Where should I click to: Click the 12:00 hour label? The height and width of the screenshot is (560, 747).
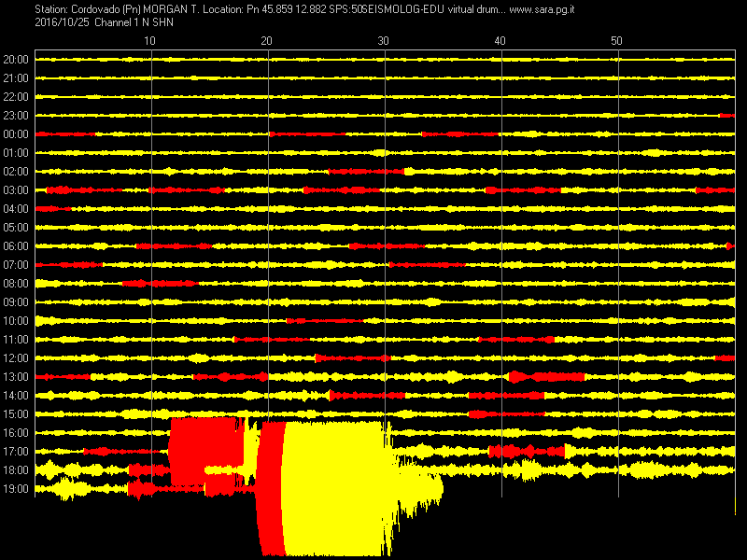click(16, 358)
